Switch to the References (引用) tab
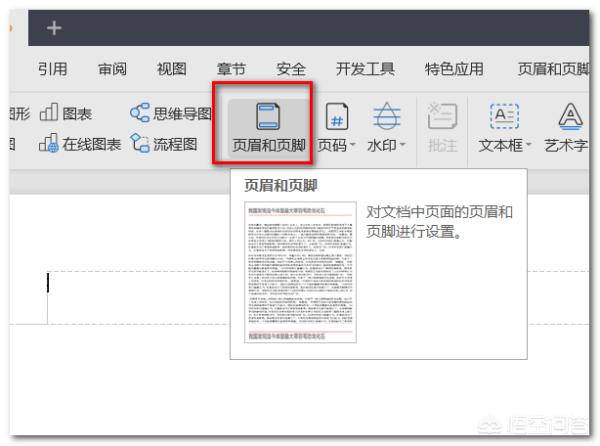The image size is (600, 446). click(53, 69)
